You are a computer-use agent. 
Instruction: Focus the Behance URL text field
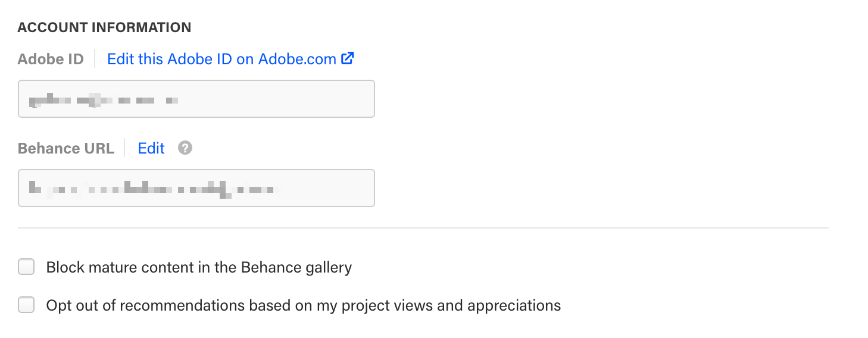coord(196,188)
